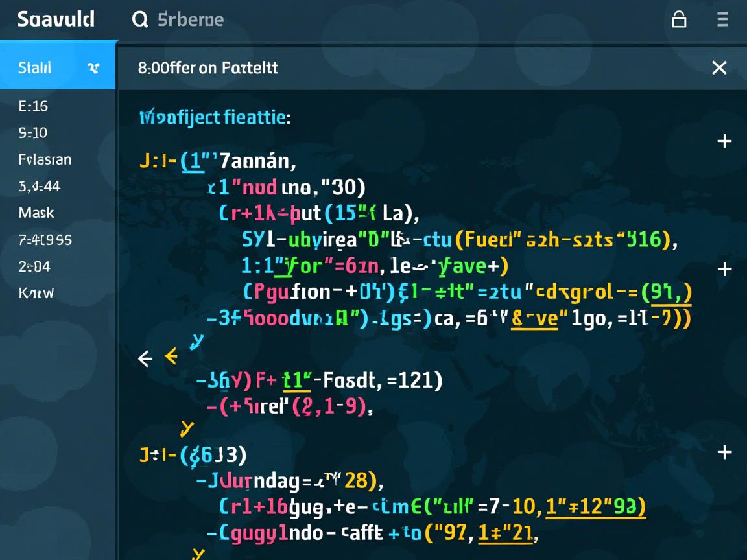Open the 2:04 sidebar entry
The width and height of the screenshot is (747, 560).
pyautogui.click(x=34, y=266)
